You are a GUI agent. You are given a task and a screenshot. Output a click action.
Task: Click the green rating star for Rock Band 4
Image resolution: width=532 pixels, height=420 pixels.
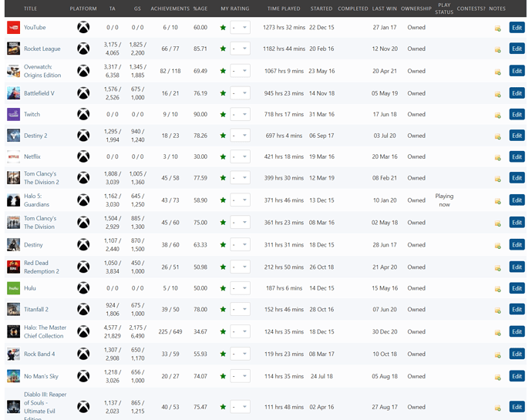[x=223, y=354]
